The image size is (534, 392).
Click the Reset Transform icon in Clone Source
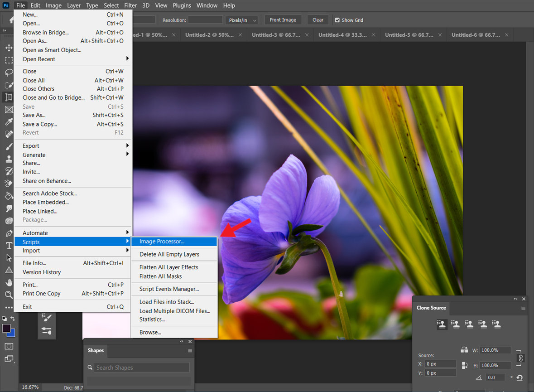[x=520, y=377]
